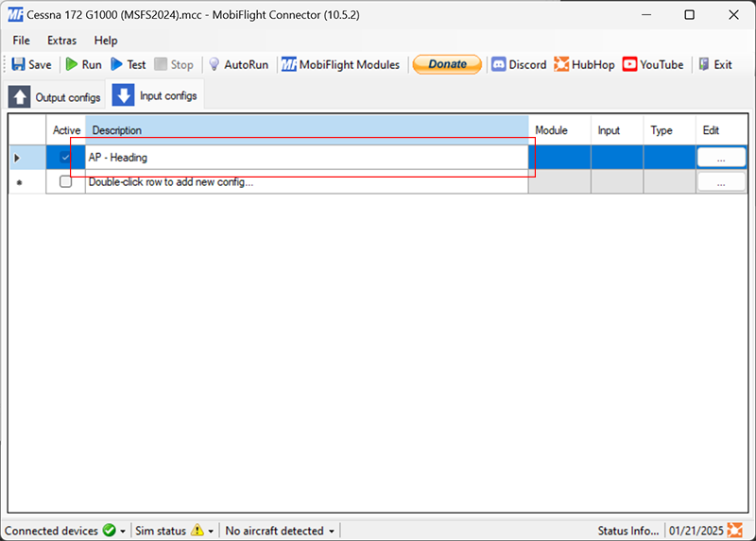Viewport: 756px width, 541px height.
Task: Click the Module cell of AP - Heading
Action: [x=559, y=157]
